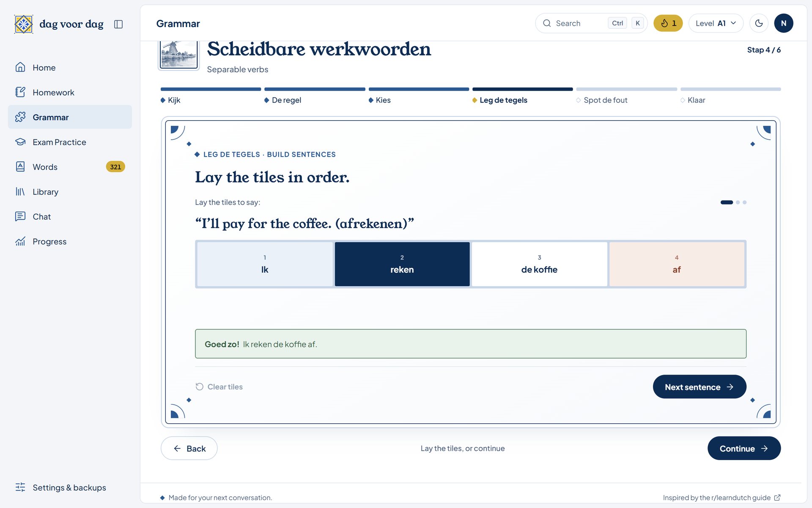
Task: Jump to the De regel step
Action: pos(283,100)
